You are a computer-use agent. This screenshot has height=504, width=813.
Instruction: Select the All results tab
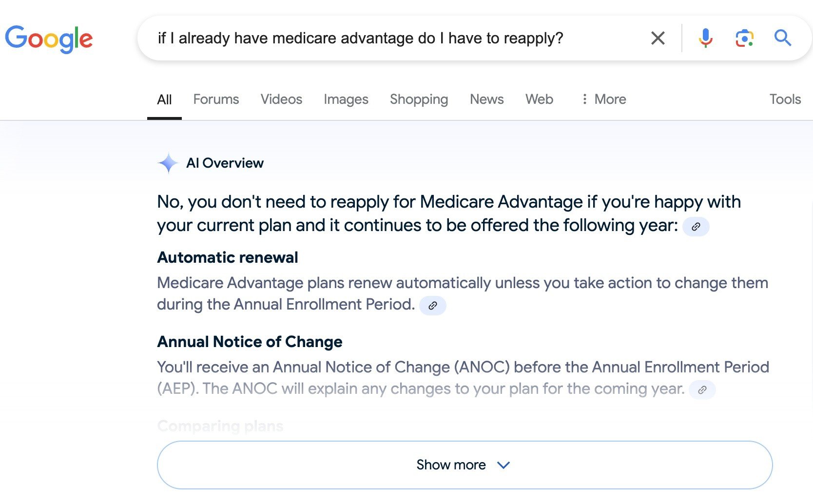coord(164,99)
